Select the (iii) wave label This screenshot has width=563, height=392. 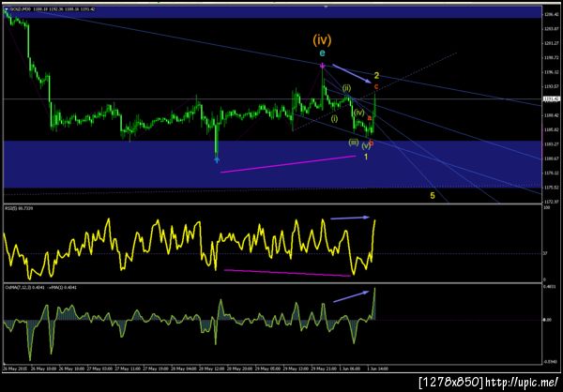(x=354, y=143)
